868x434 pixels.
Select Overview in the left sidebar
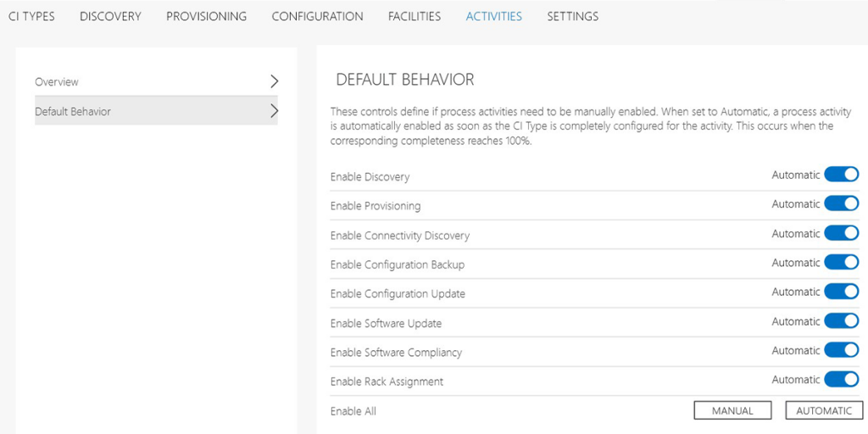pyautogui.click(x=57, y=82)
